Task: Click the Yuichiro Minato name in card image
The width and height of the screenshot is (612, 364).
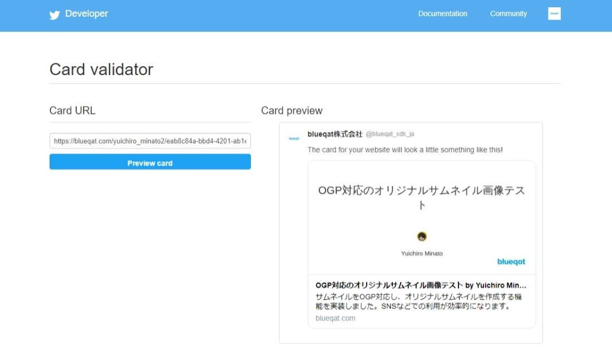Action: click(422, 253)
